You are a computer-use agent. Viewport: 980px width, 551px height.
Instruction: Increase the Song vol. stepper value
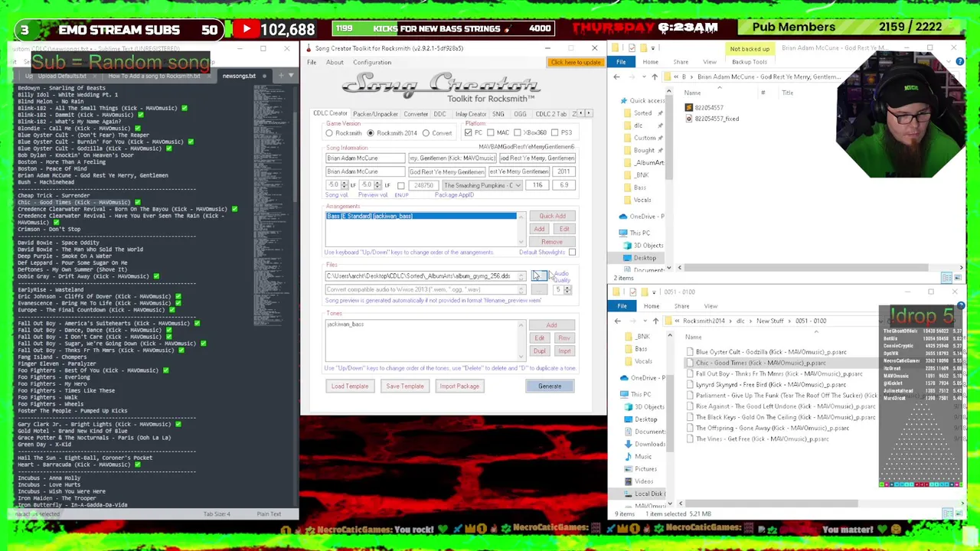pyautogui.click(x=344, y=184)
